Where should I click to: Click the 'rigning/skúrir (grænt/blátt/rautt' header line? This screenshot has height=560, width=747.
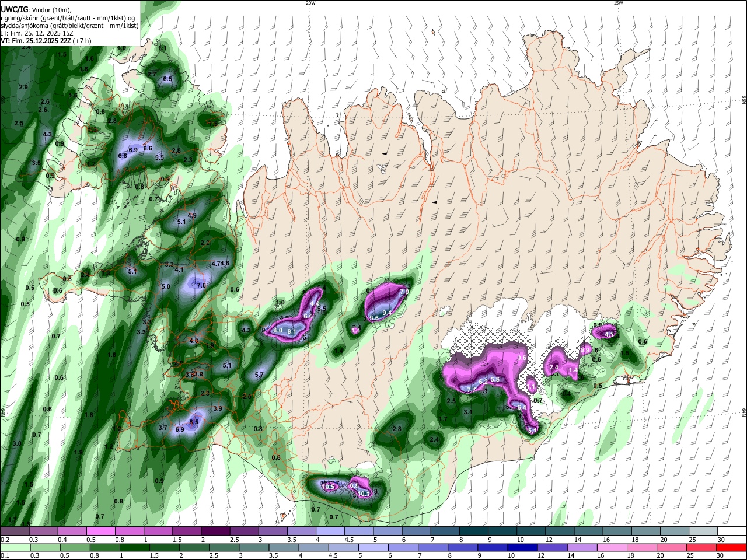pos(69,18)
